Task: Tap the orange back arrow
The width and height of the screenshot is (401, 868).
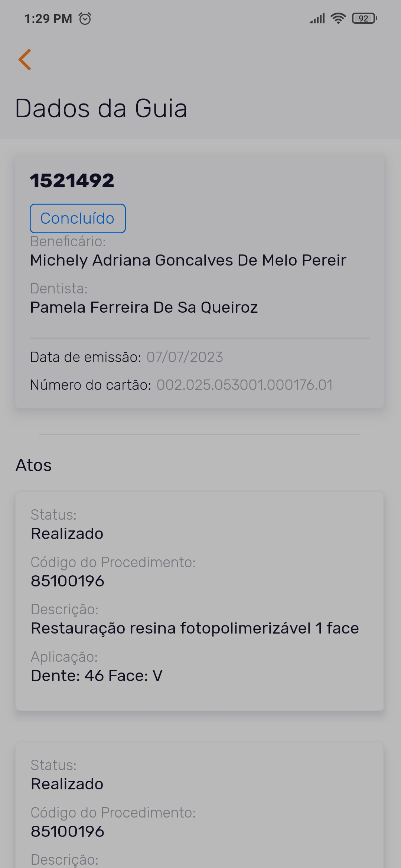Action: [25, 60]
